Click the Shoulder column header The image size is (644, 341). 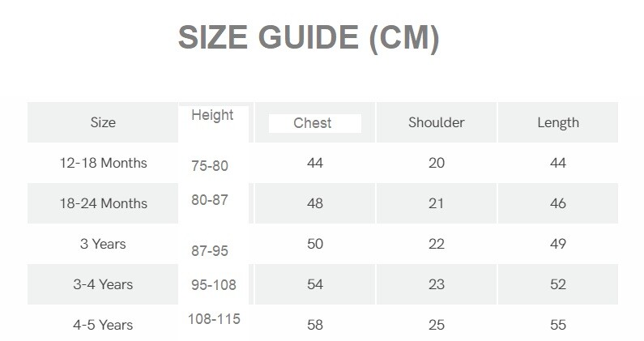pyautogui.click(x=436, y=123)
